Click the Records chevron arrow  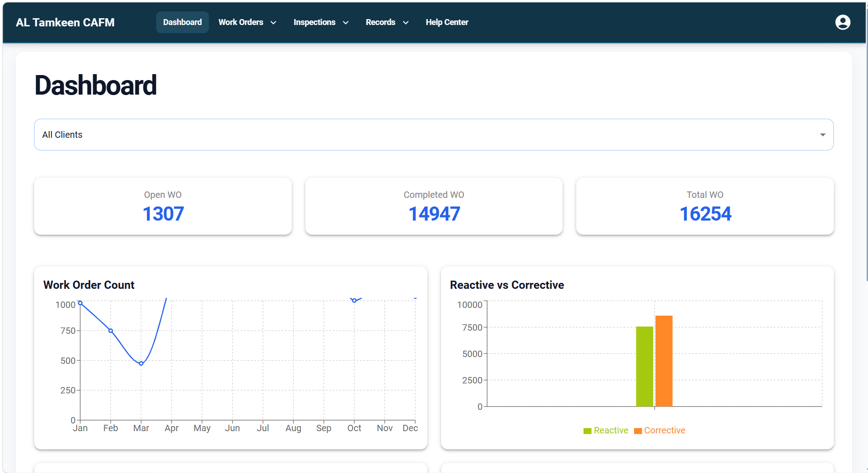point(406,22)
